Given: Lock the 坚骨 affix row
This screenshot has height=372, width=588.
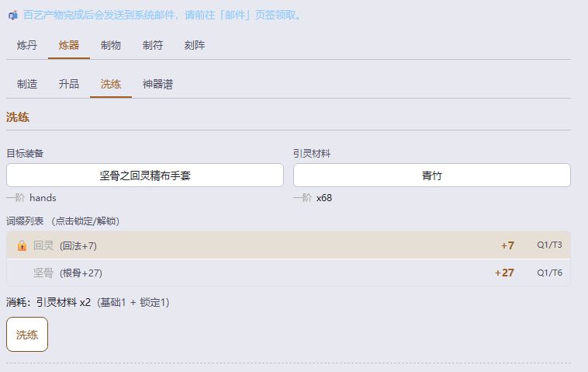Looking at the screenshot, I should pos(289,273).
